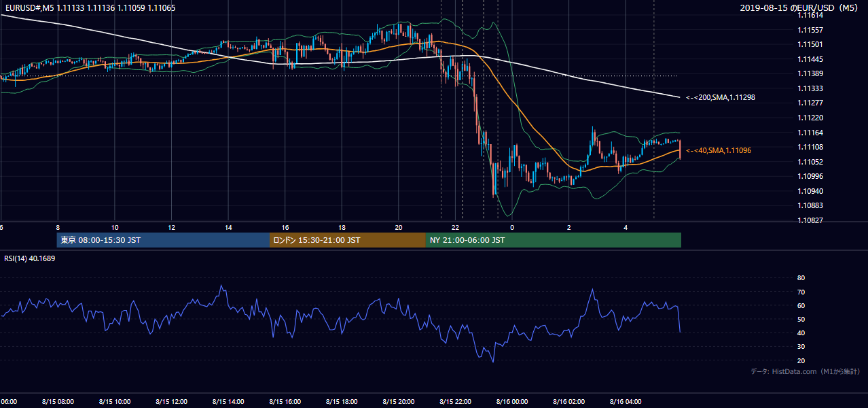Click hour label 20 under price chart
This screenshot has height=408, width=868.
coord(399,228)
